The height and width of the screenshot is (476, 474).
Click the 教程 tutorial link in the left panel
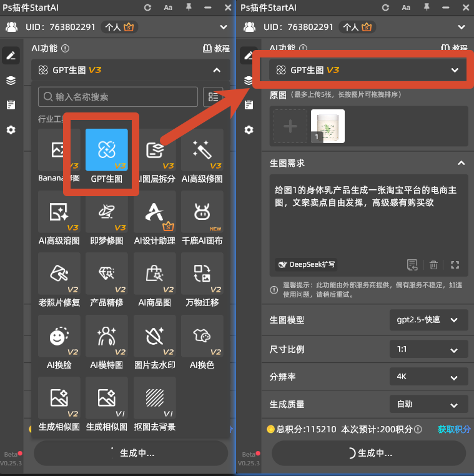216,48
